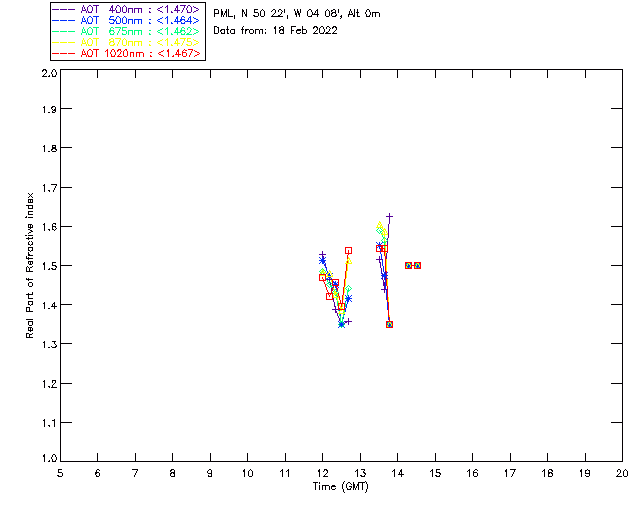Click the AOT 400nm legend entry
The height and width of the screenshot is (512, 640).
pos(126,9)
